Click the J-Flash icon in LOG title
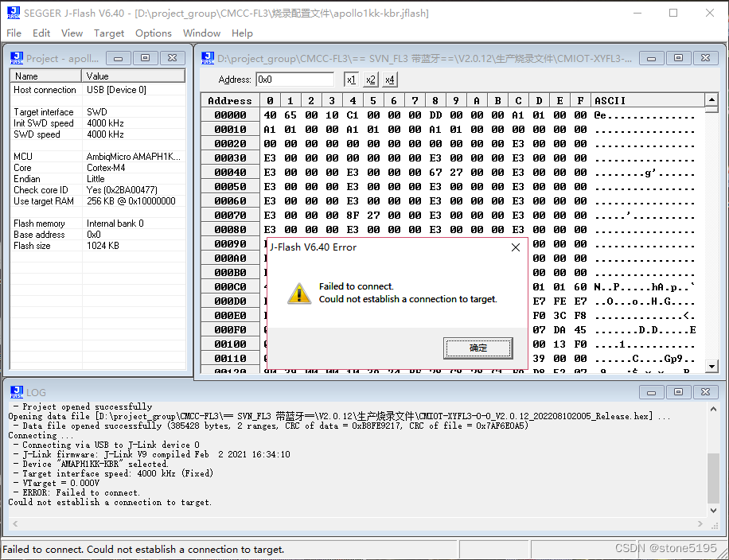 (17, 392)
